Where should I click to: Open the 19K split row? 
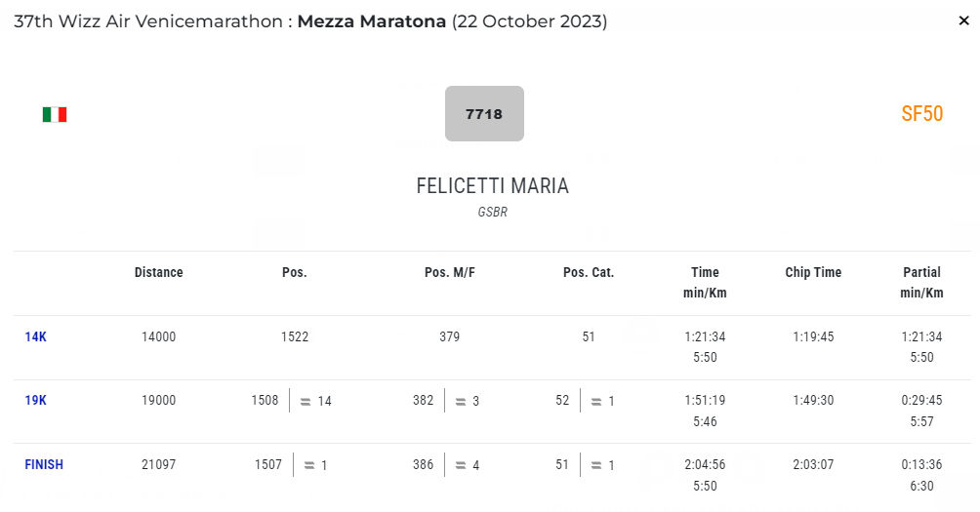(35, 401)
